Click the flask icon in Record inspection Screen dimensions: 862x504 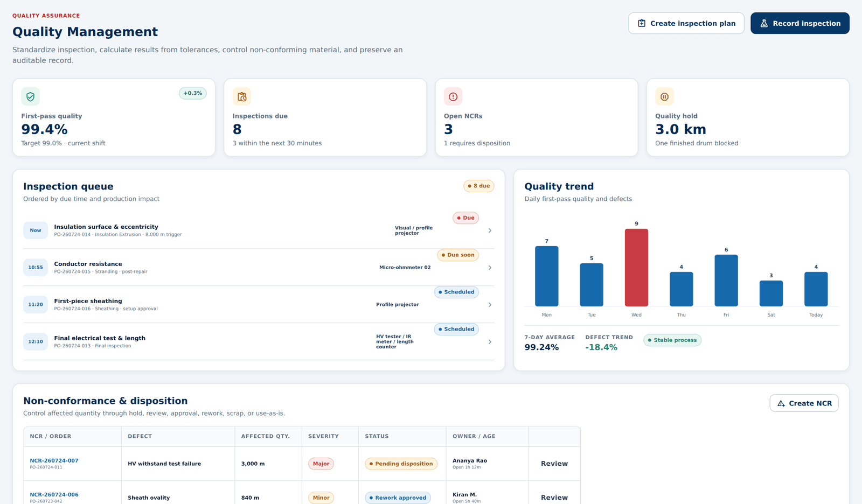(x=764, y=23)
